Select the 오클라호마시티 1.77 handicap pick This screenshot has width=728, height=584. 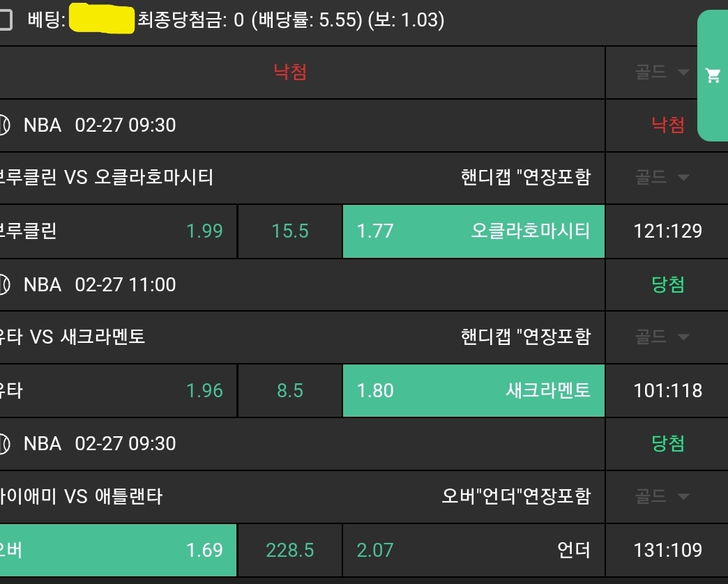click(473, 231)
